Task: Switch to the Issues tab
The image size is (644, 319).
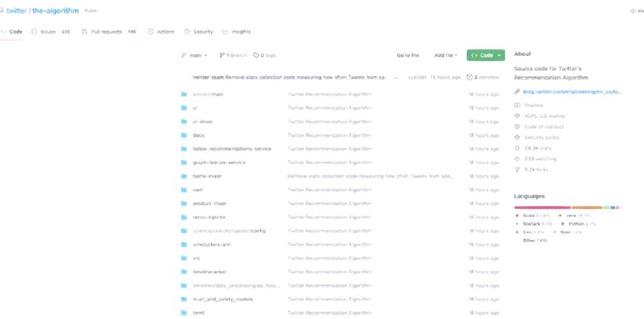Action: [50, 32]
